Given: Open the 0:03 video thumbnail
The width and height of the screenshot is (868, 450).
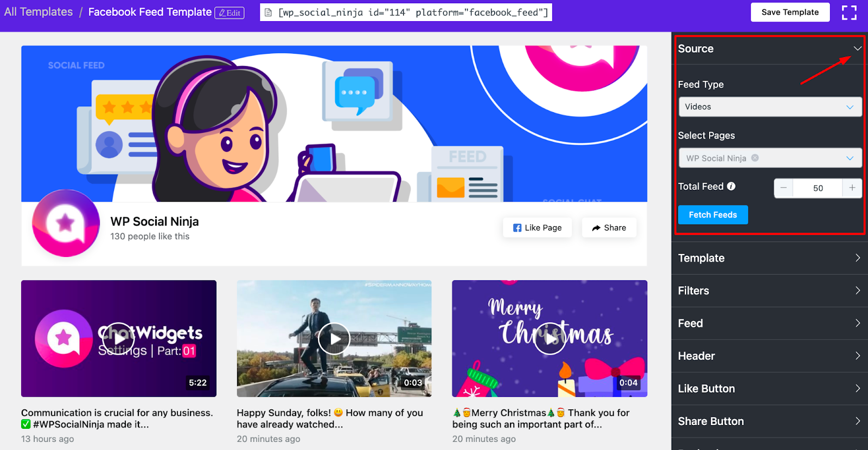Looking at the screenshot, I should [x=334, y=338].
